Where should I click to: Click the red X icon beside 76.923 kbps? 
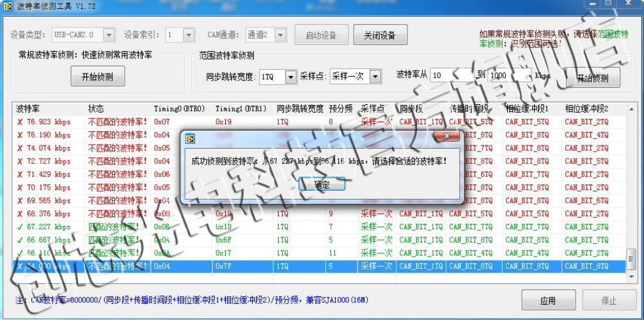(x=20, y=122)
